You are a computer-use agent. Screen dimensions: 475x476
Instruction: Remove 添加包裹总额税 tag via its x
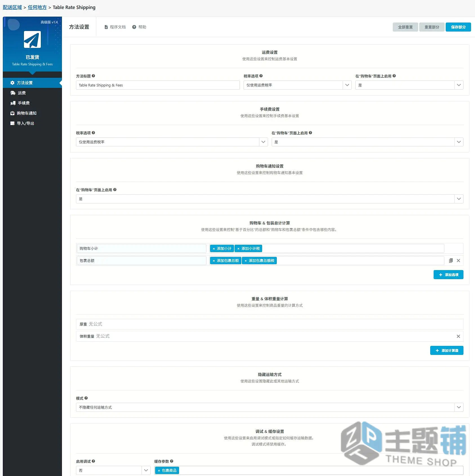[246, 261]
